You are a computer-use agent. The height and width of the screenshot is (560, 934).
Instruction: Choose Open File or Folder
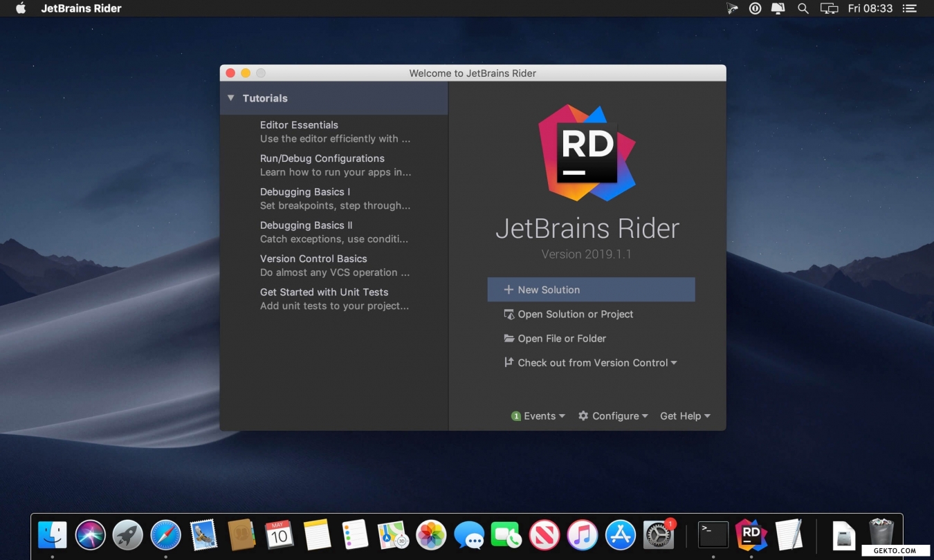pyautogui.click(x=554, y=338)
